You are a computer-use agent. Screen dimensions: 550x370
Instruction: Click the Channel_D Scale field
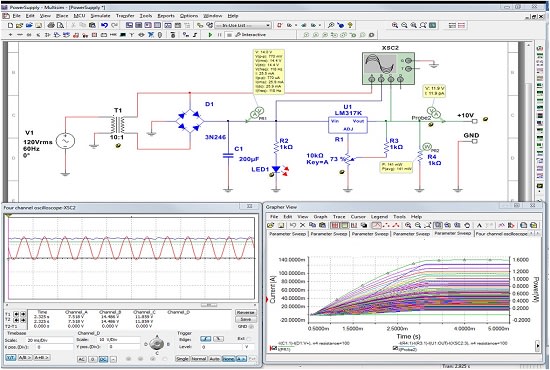point(119,340)
